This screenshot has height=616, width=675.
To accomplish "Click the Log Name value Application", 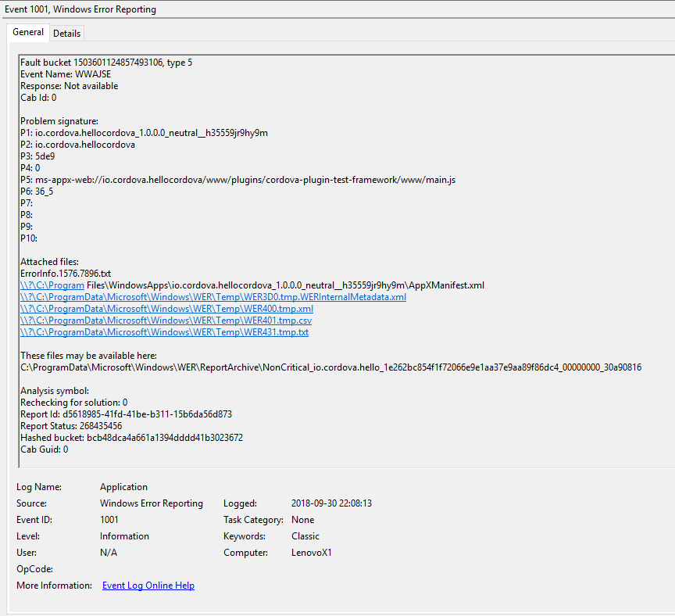I will (123, 487).
